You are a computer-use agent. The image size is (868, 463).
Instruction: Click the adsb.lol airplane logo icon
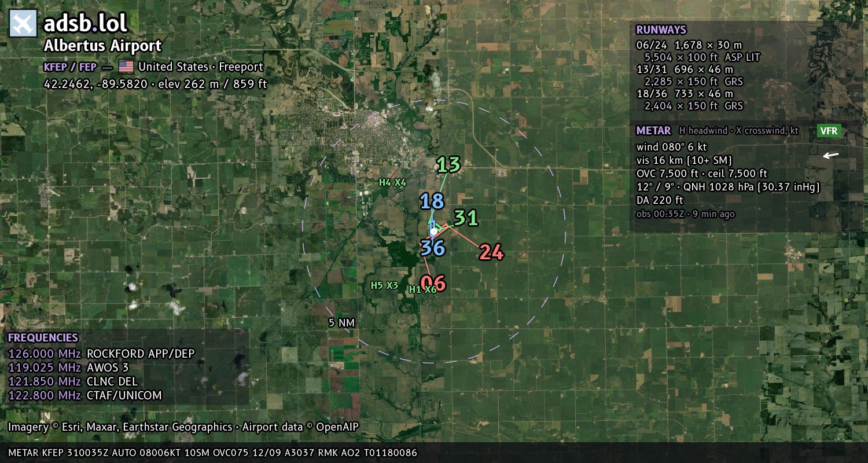(23, 24)
